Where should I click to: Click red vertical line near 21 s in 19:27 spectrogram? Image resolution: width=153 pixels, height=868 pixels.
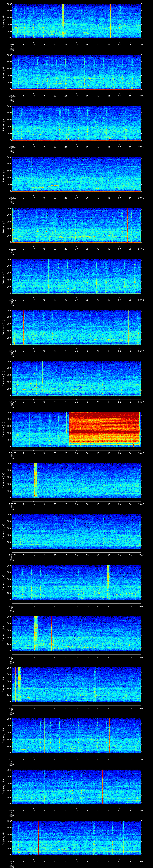point(58,581)
